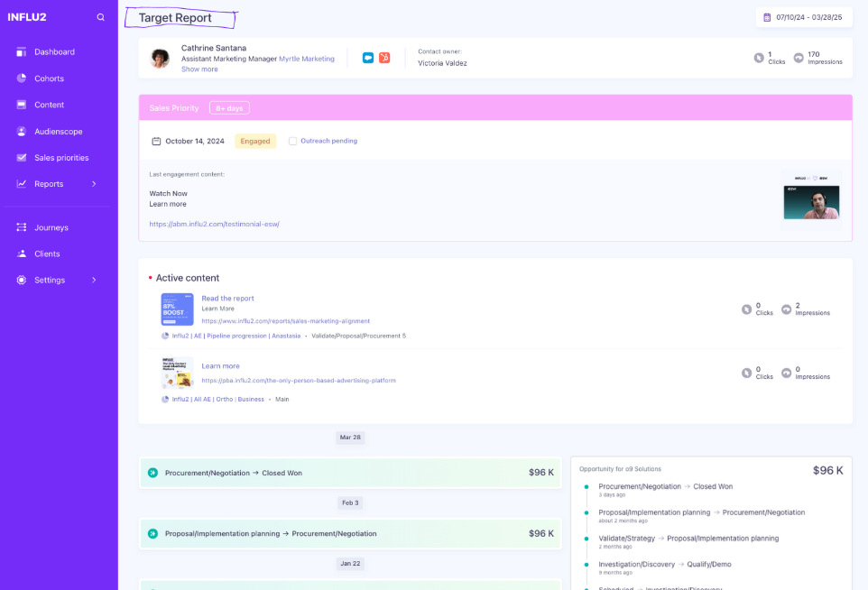The image size is (868, 590).
Task: Click the Assistant Marketing Manager job title
Action: point(229,59)
